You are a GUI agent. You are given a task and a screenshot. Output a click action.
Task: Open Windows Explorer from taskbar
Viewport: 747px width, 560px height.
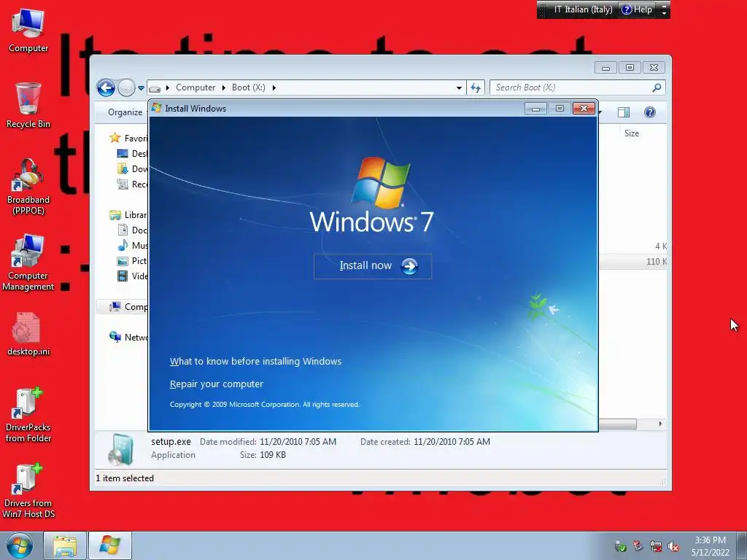[x=65, y=545]
